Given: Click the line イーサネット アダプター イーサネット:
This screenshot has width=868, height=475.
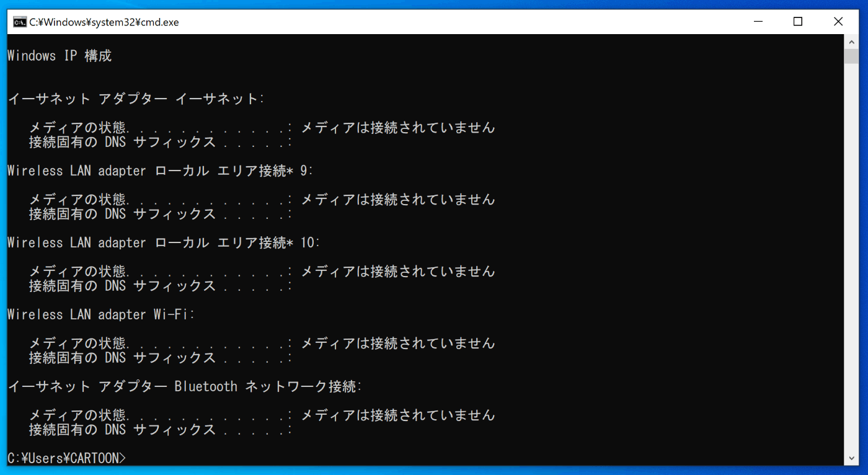Looking at the screenshot, I should click(136, 99).
